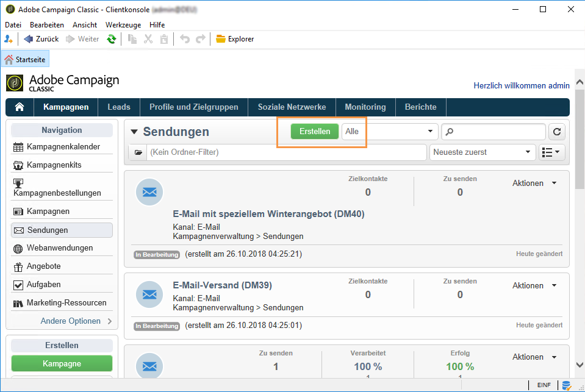Screen dimensions: 585x392
Task: Open Marketing-Ressourcen in the navigation
Action: pyautogui.click(x=62, y=303)
